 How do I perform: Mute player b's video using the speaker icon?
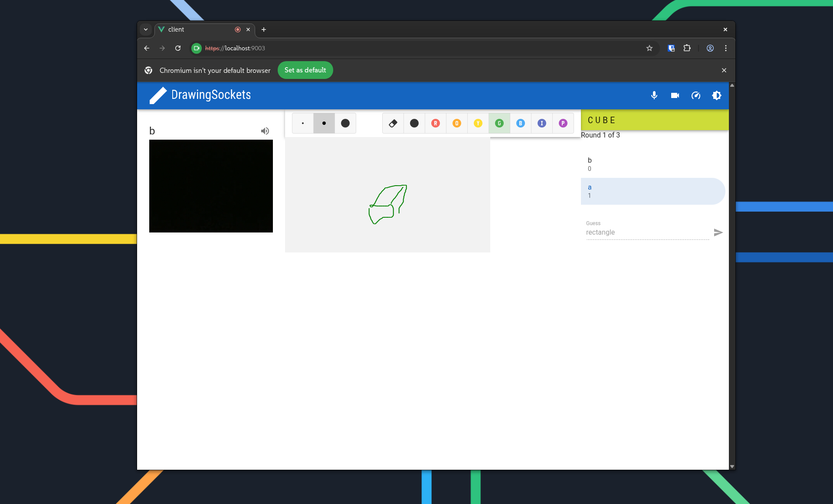pyautogui.click(x=265, y=131)
